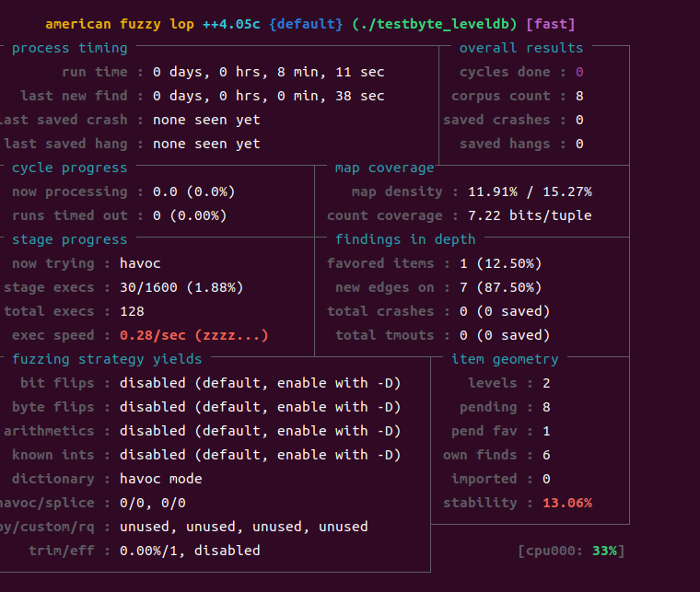Screen dimensions: 700x592
Task: Click the saved crashes value 0
Action: point(579,120)
